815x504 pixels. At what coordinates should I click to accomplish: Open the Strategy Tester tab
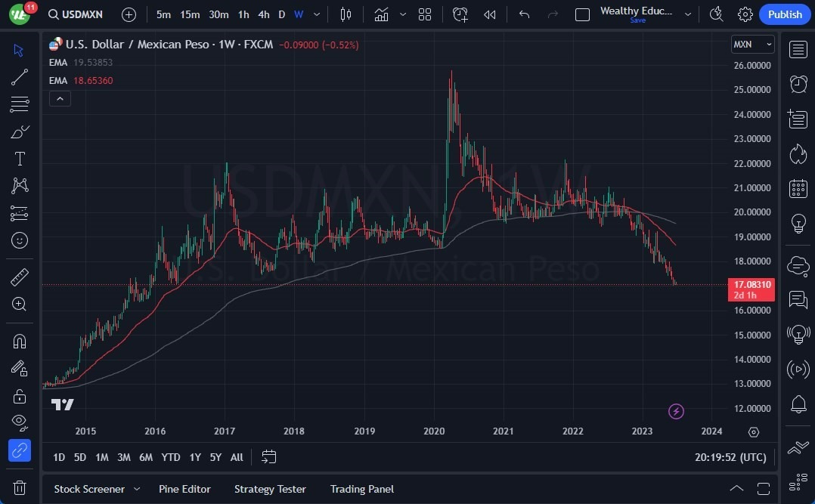270,489
